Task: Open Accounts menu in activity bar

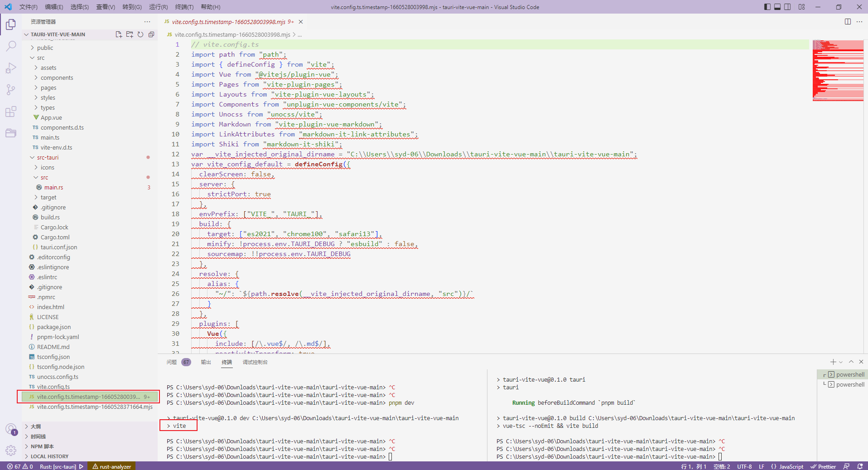Action: pyautogui.click(x=11, y=429)
